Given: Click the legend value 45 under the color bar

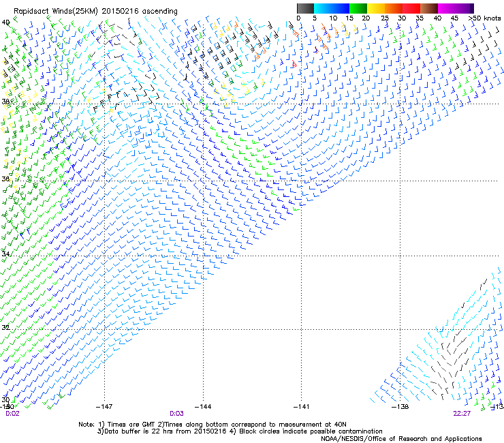Looking at the screenshot, I should pos(454,18).
